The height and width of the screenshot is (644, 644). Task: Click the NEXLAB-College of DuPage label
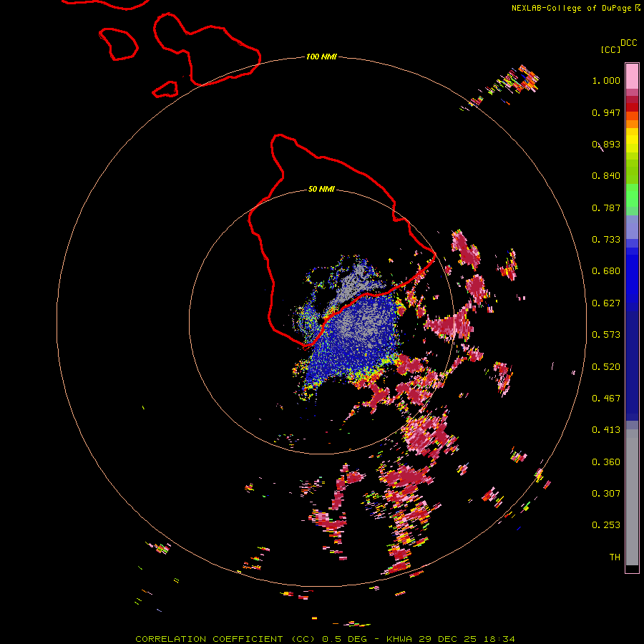571,8
